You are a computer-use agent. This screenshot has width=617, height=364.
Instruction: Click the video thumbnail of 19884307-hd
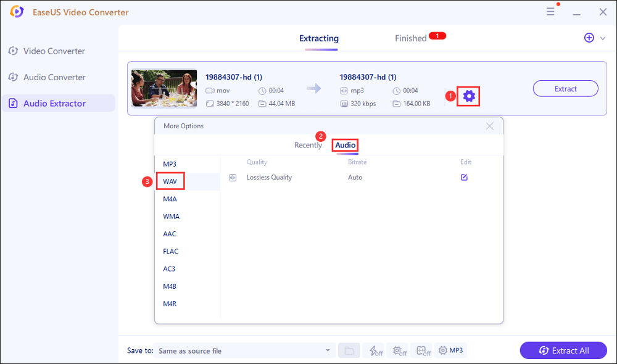click(x=164, y=89)
